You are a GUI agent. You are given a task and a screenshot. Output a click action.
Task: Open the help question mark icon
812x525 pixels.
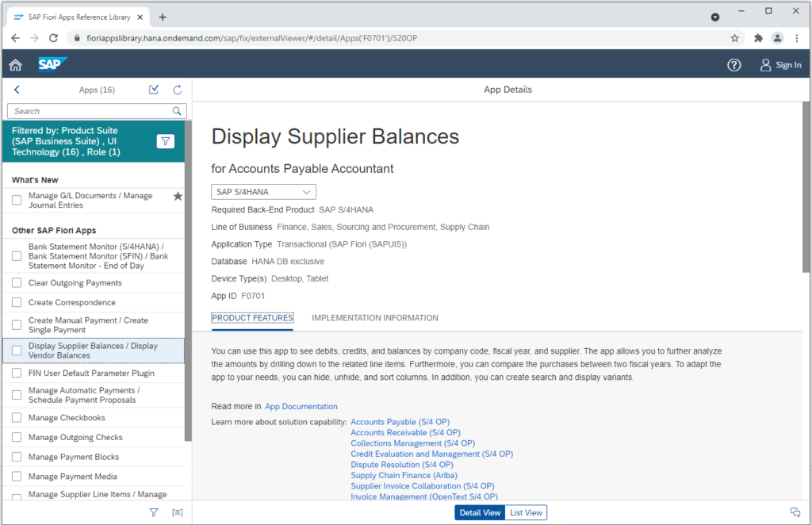pos(733,65)
